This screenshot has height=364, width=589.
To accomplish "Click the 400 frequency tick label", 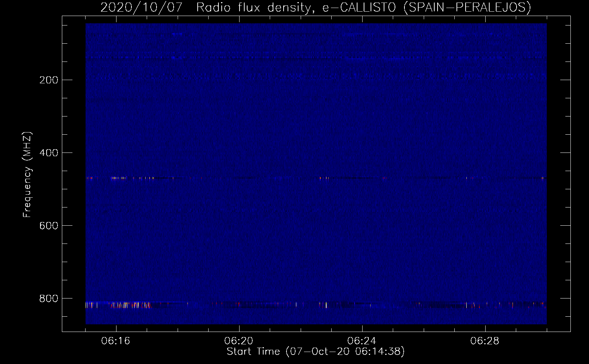I will [48, 153].
